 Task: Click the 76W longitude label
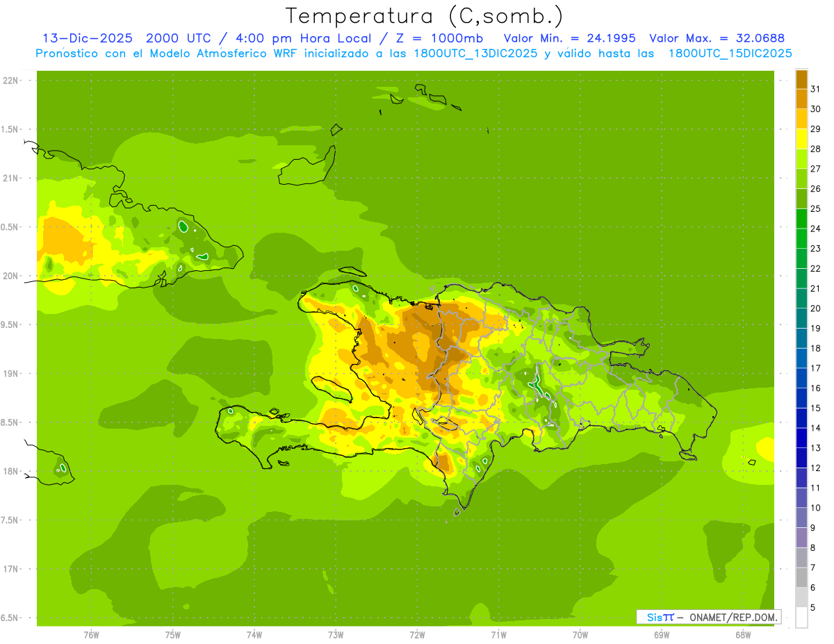tap(91, 635)
